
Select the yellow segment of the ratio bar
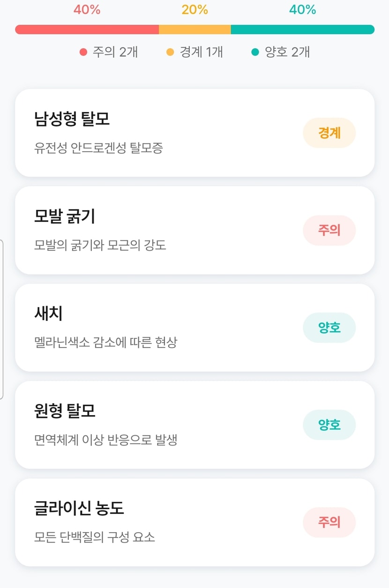coord(195,30)
